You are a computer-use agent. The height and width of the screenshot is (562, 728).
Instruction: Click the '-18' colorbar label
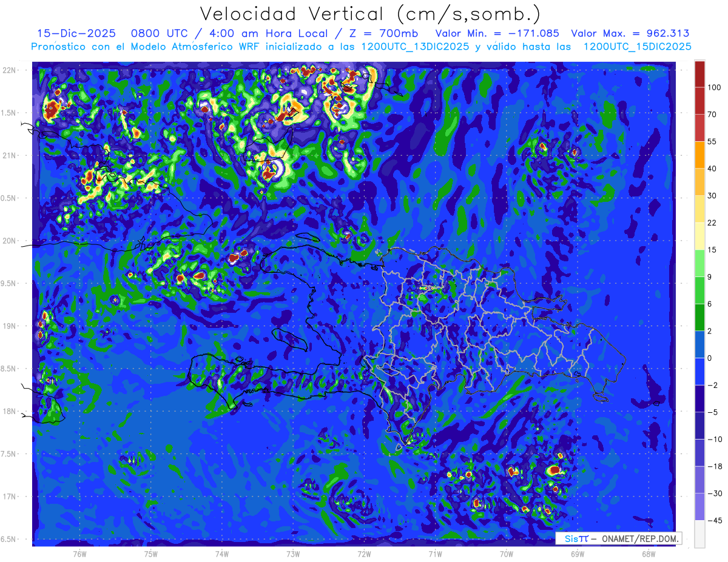point(714,466)
